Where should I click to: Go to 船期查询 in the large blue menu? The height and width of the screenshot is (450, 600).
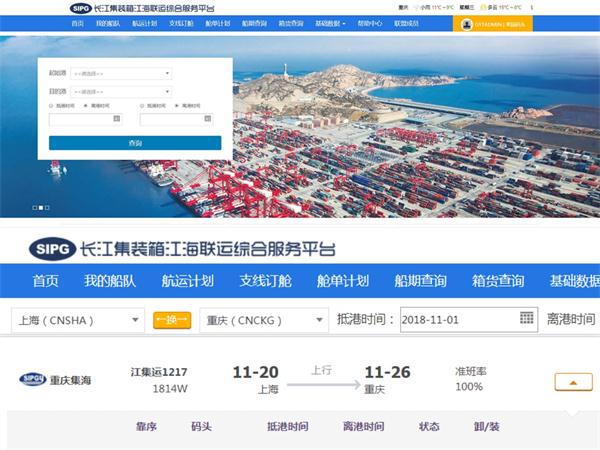(x=420, y=281)
